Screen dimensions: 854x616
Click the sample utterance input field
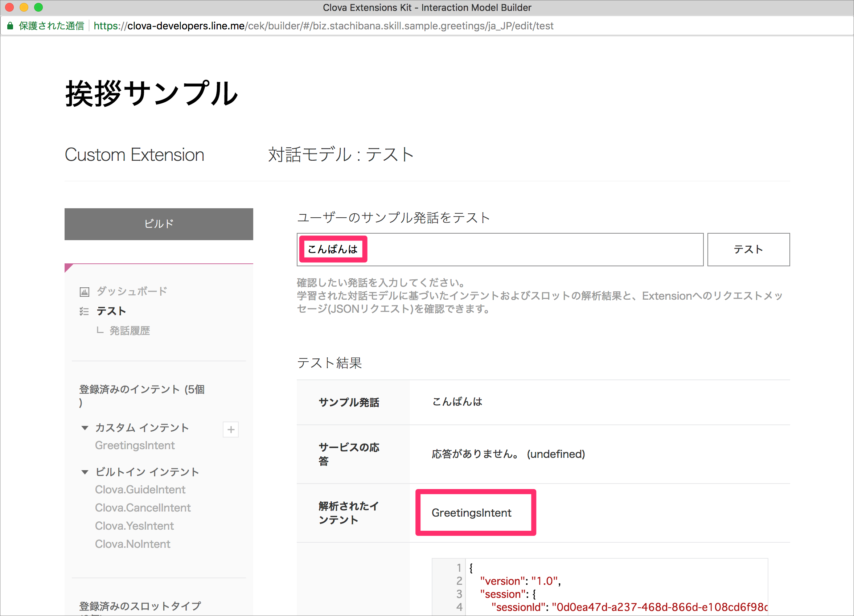(500, 249)
